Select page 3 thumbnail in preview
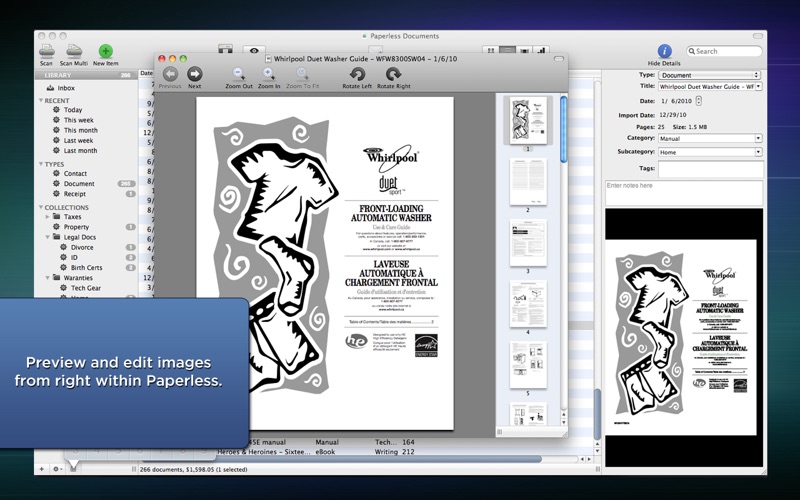The height and width of the screenshot is (500, 800). [x=527, y=243]
